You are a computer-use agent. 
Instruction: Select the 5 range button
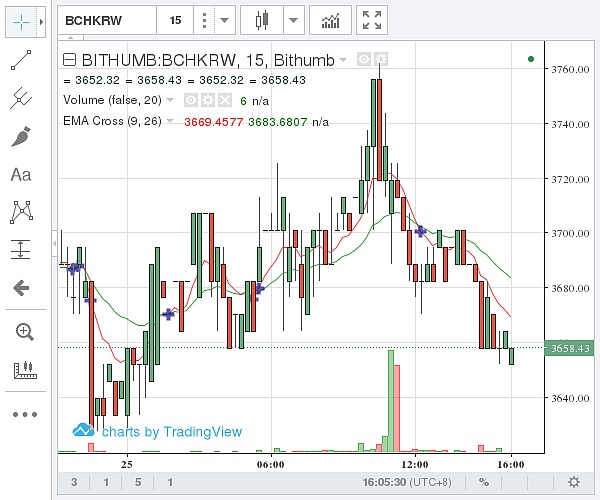(138, 482)
